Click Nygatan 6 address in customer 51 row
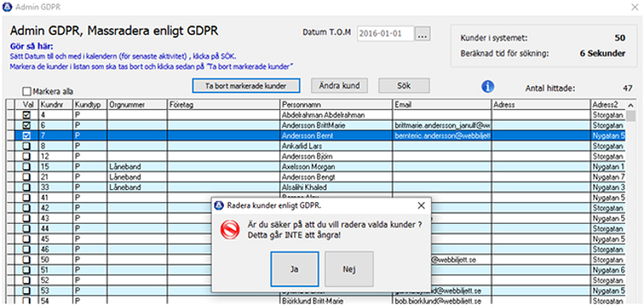 pos(609,270)
